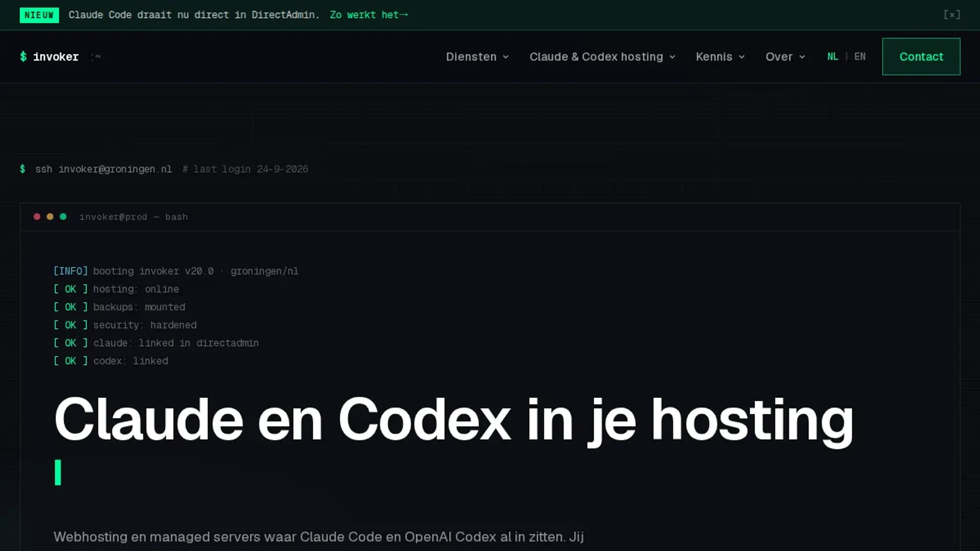
Task: Open the Over dropdown
Action: (785, 56)
